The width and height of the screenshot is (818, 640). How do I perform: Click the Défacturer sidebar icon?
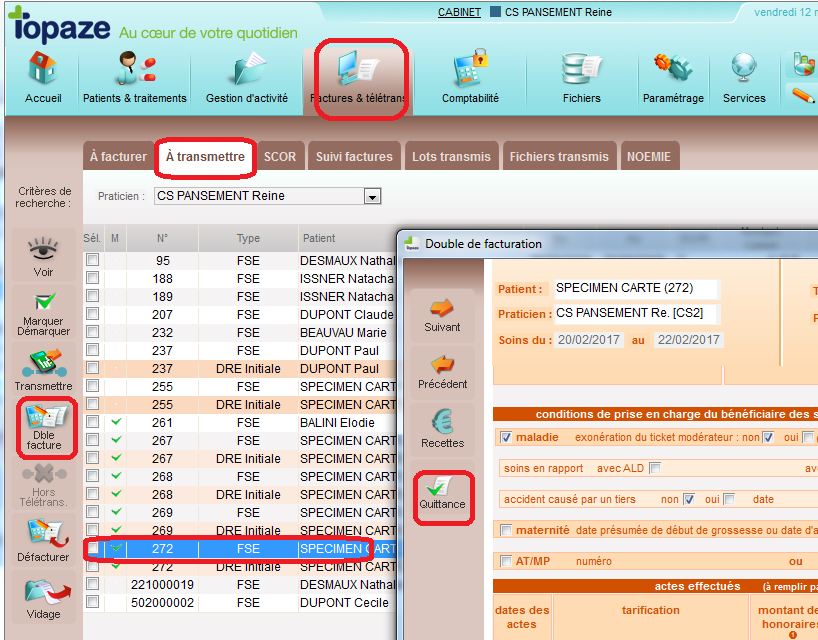click(x=43, y=540)
